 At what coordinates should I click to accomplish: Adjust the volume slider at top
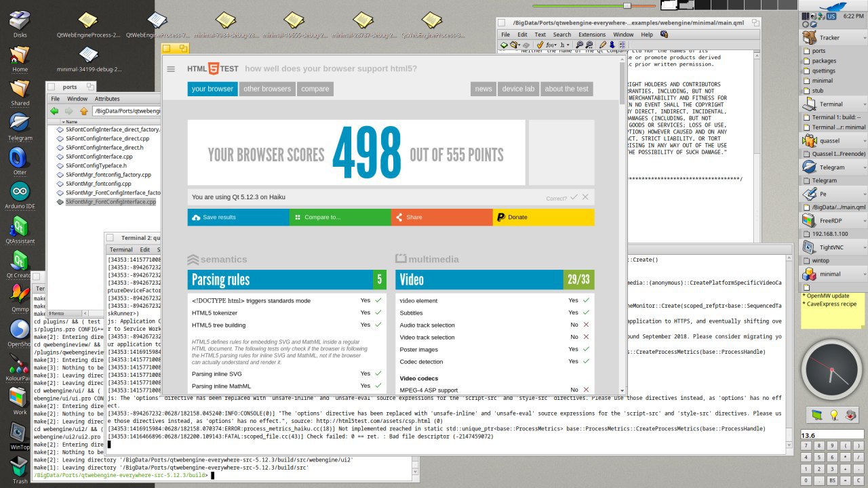click(x=629, y=5)
